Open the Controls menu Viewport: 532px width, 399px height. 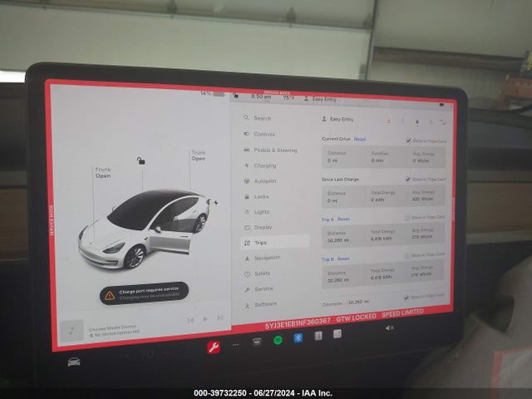pos(264,135)
